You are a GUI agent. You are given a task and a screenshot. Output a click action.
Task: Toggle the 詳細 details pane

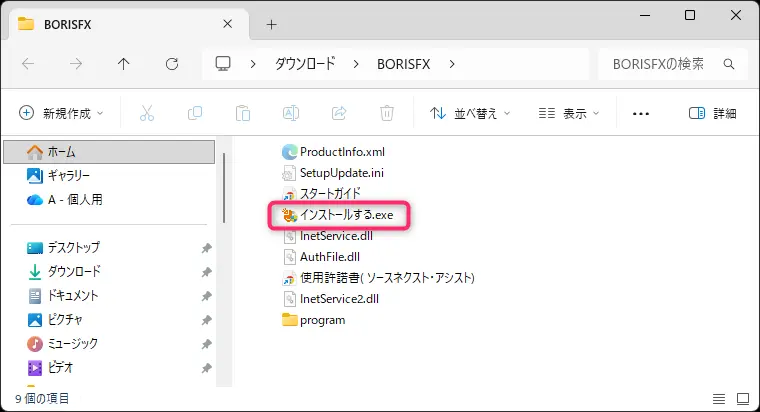pos(712,113)
